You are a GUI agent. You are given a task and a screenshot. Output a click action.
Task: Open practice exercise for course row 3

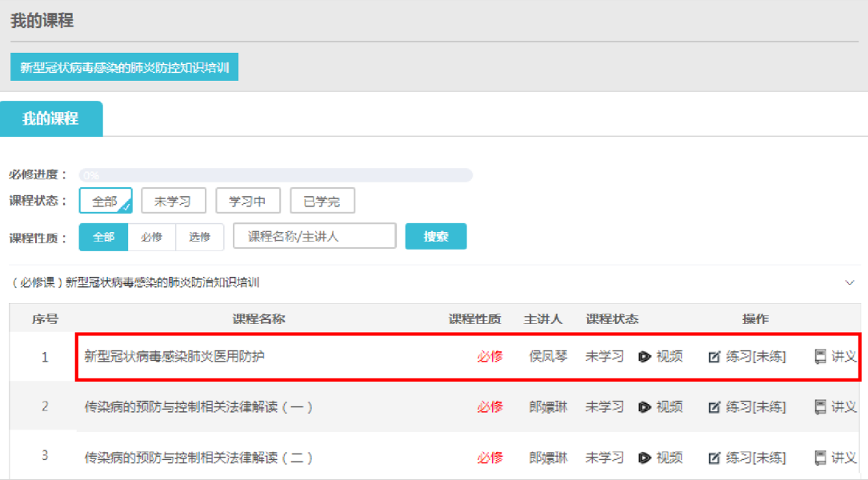pyautogui.click(x=747, y=458)
